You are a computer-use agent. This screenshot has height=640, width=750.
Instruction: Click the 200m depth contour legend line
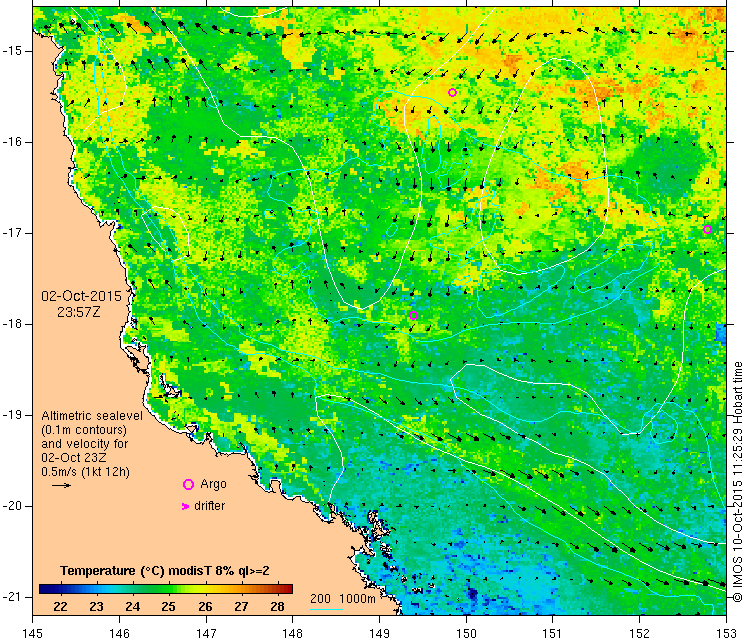pos(326,609)
